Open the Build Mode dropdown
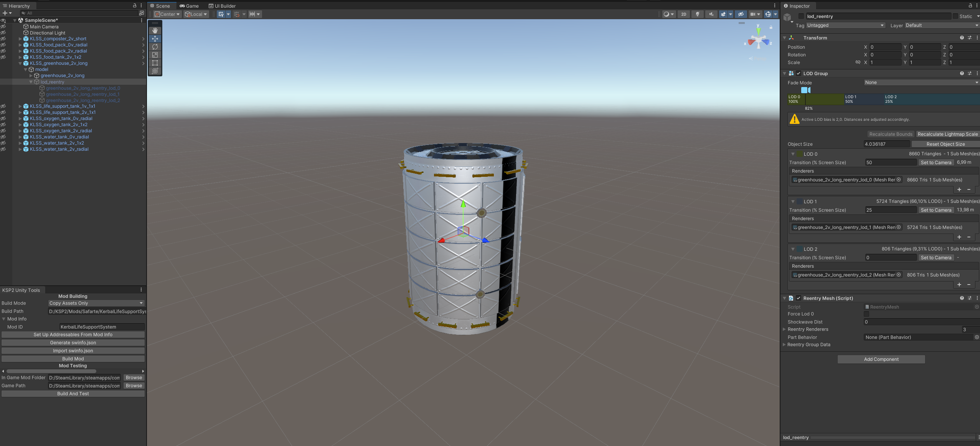 96,303
